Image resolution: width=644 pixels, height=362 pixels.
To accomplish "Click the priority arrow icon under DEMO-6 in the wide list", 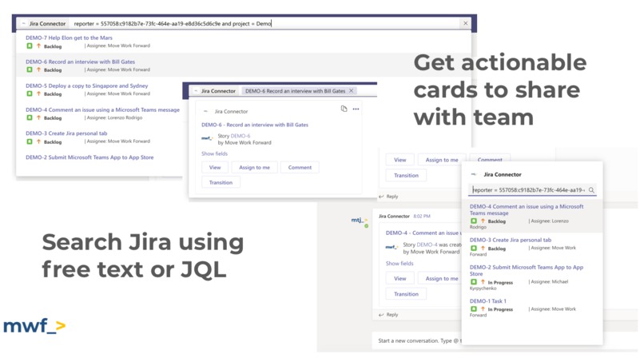I will [x=38, y=70].
